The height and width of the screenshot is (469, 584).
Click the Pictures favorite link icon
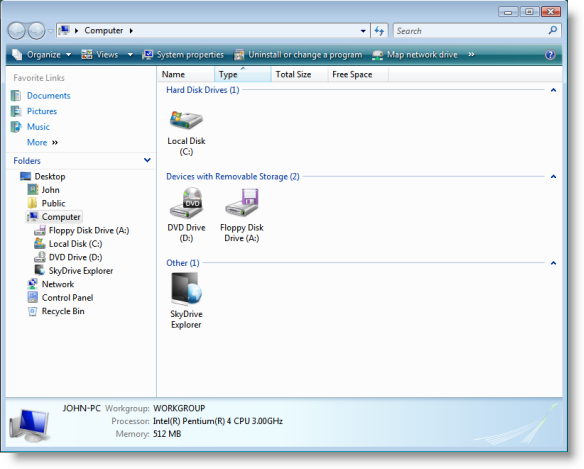coord(16,111)
